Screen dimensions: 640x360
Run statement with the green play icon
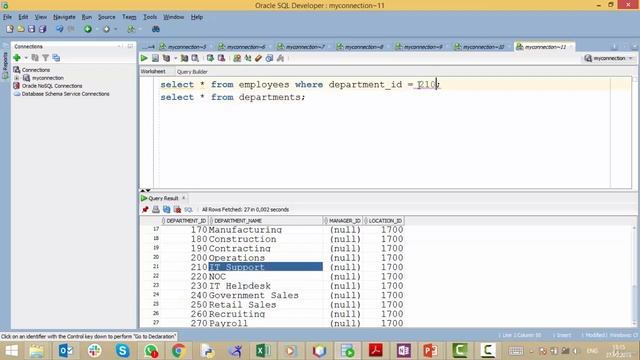(x=144, y=58)
